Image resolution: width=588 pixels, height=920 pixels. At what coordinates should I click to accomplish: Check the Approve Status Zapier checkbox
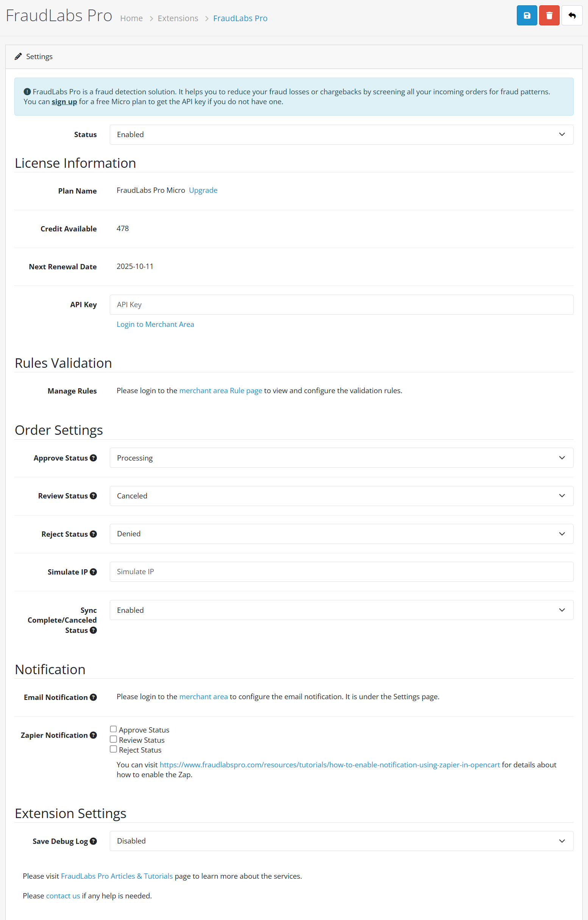tap(114, 729)
